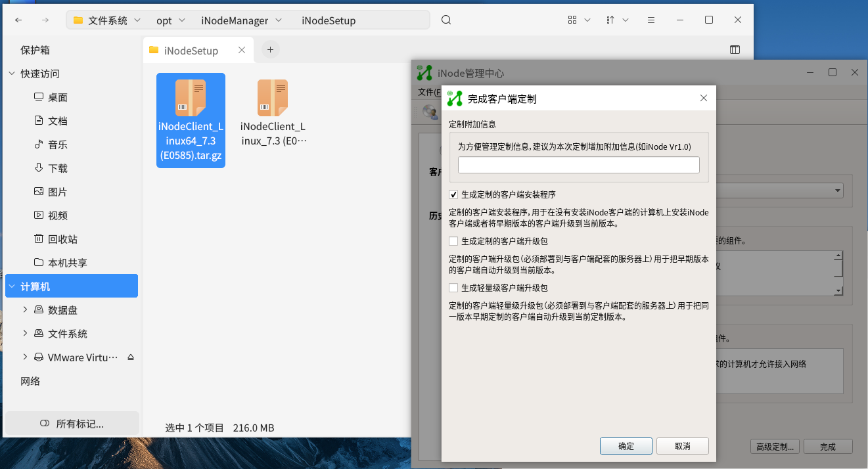Collapse the 快速访问 section

(x=12, y=74)
